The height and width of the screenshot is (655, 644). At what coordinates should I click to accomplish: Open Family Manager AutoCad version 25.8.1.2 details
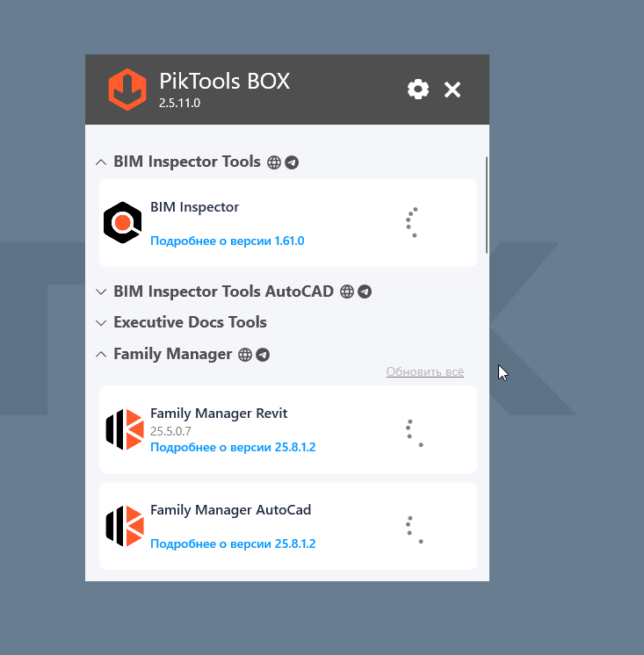[x=233, y=543]
